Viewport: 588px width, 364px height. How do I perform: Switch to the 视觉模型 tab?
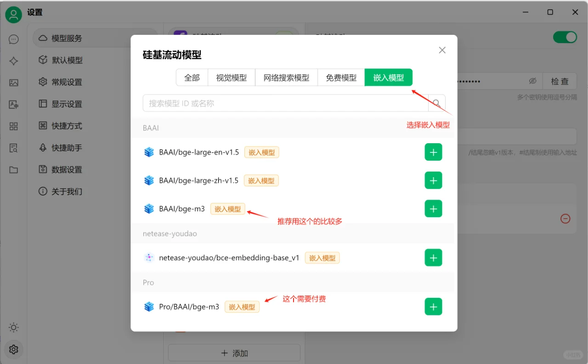tap(232, 78)
